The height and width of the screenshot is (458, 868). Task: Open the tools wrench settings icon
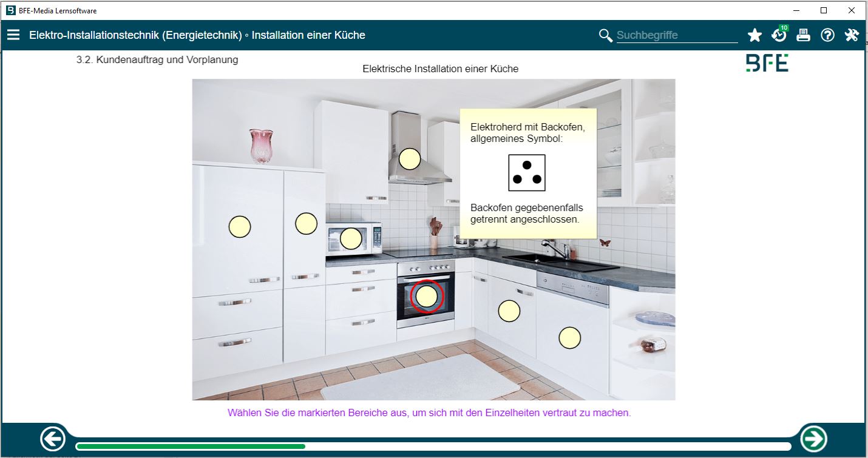coord(852,35)
